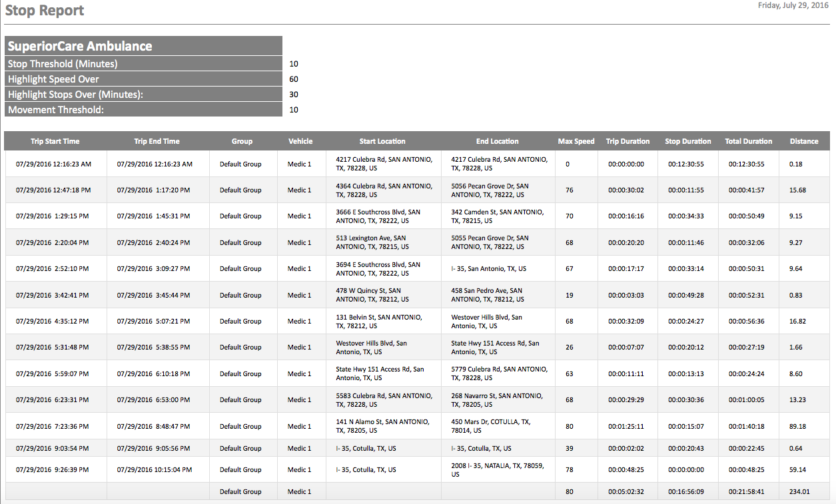The height and width of the screenshot is (504, 836).
Task: Click the Start Location column header
Action: tap(382, 141)
